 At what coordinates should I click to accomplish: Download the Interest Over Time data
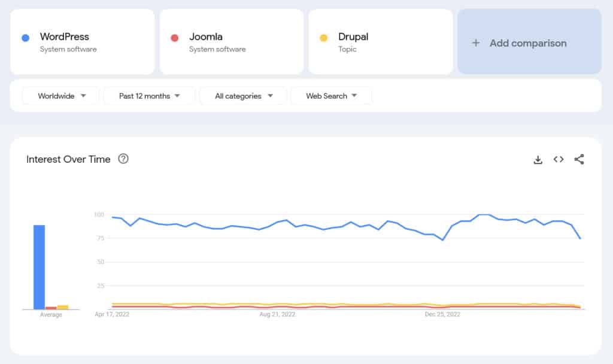538,159
